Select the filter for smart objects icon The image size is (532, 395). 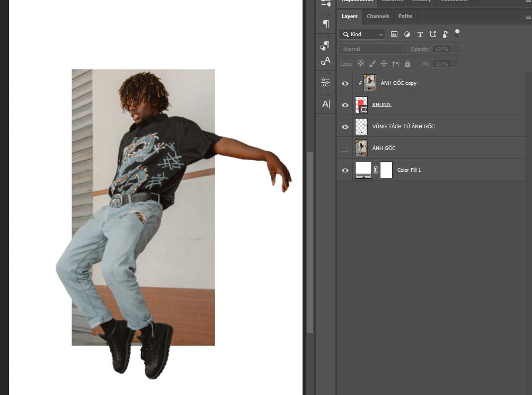coord(446,34)
